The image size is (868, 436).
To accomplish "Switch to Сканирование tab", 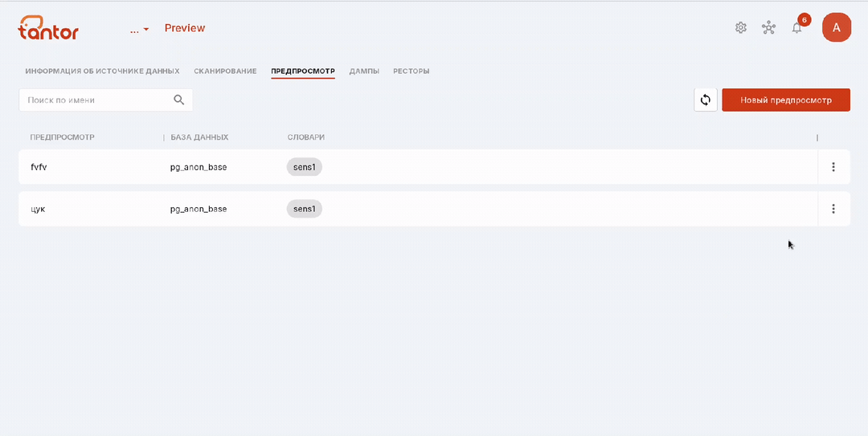I will pos(225,71).
